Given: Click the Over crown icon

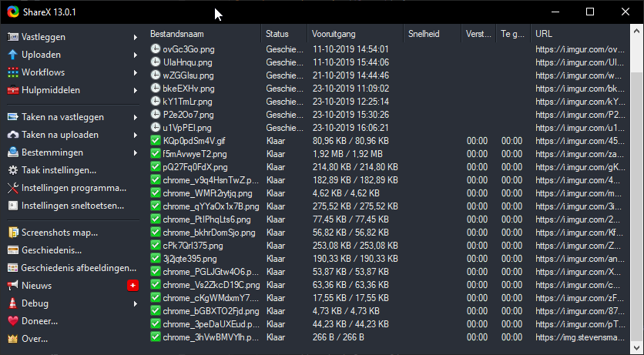Looking at the screenshot, I should pos(12,339).
